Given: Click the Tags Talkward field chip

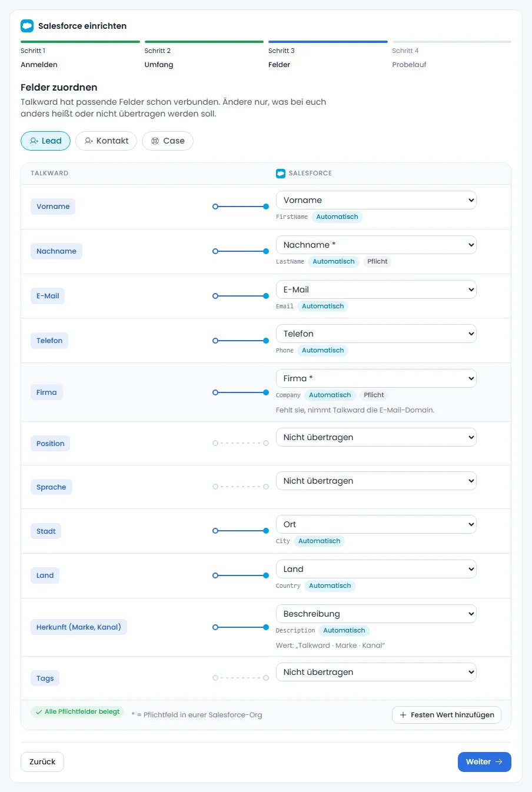Looking at the screenshot, I should coord(45,678).
